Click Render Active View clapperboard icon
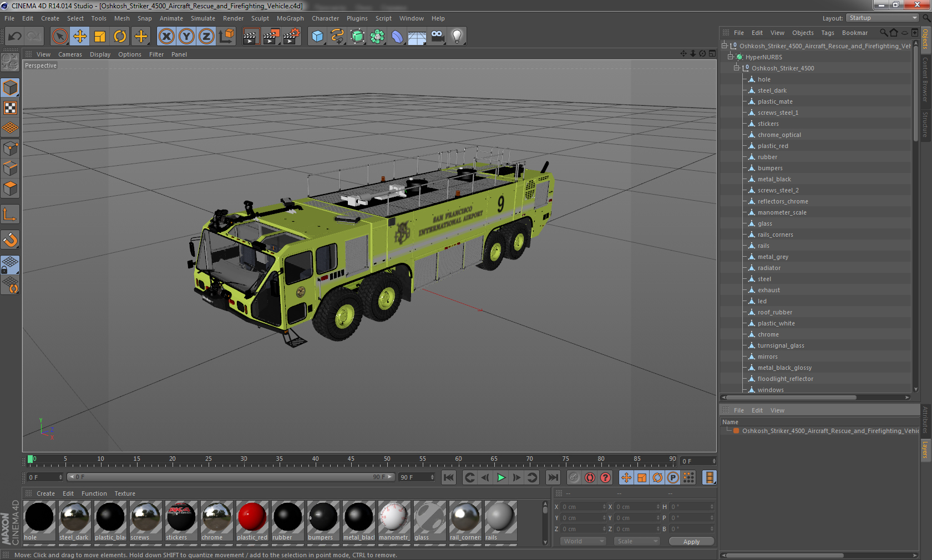932x560 pixels. 251,37
